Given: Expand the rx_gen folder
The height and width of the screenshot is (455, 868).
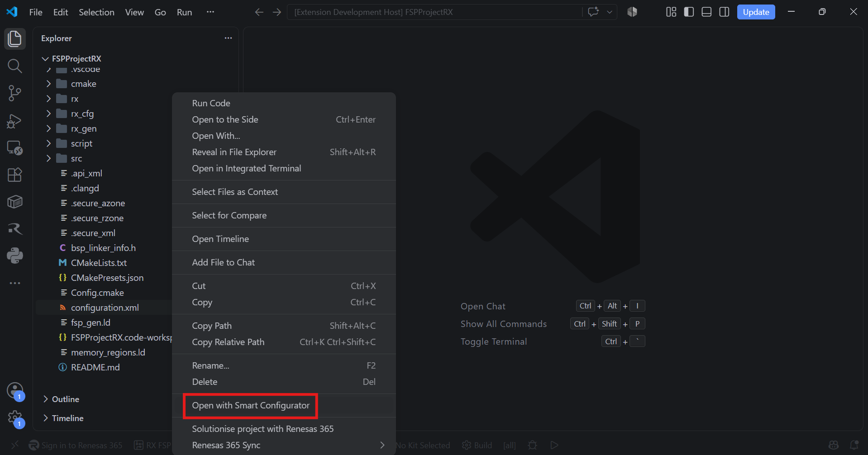Looking at the screenshot, I should pos(48,128).
